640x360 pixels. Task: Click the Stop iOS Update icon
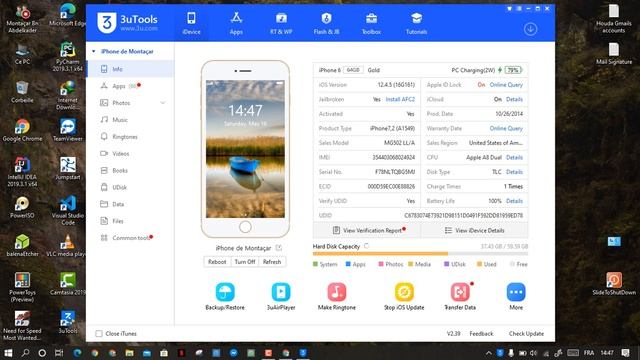[404, 292]
